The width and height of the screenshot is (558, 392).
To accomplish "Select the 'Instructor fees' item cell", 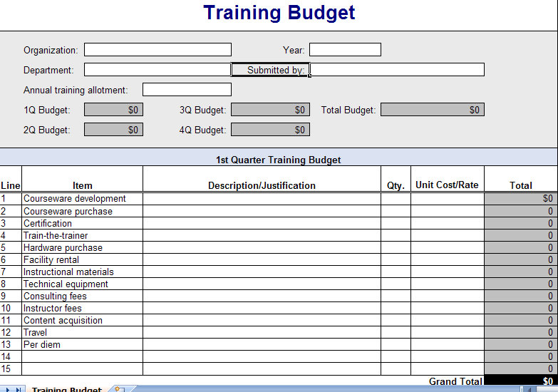I will 82,308.
